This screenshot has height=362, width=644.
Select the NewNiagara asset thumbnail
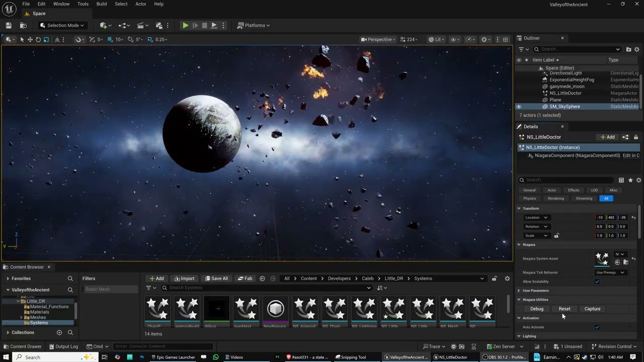275,309
